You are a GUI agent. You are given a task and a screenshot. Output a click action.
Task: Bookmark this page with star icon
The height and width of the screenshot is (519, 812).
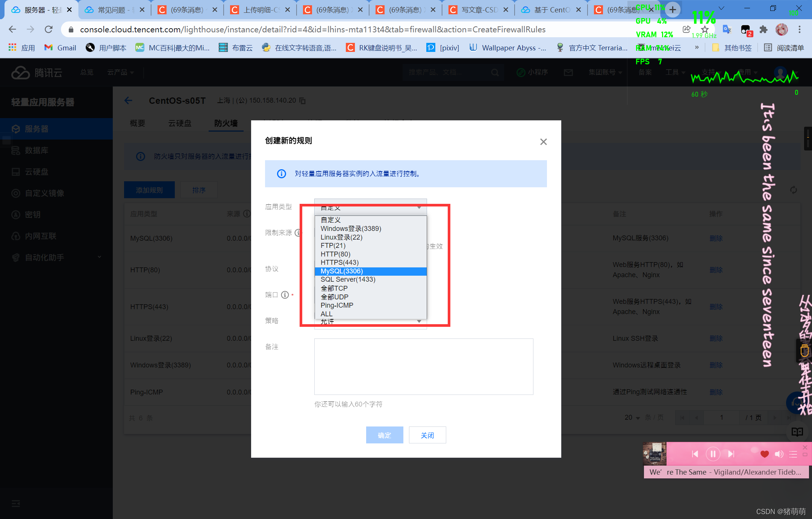pos(705,29)
